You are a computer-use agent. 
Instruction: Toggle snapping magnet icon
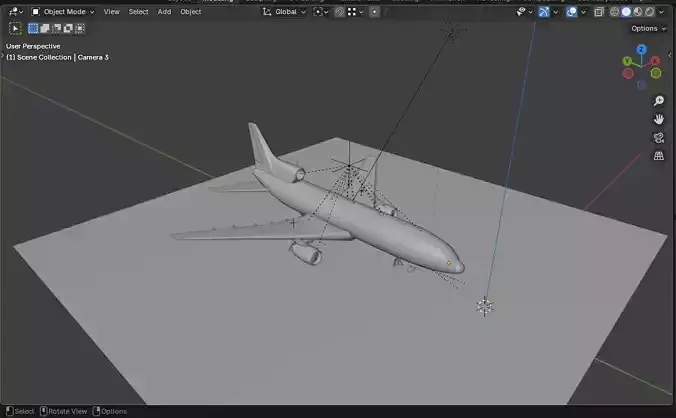click(340, 12)
